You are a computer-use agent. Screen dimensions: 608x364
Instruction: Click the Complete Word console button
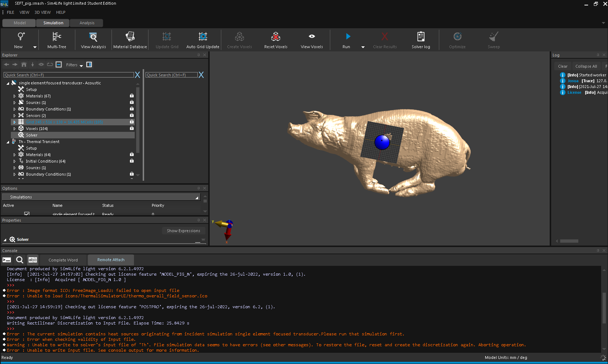(x=63, y=260)
